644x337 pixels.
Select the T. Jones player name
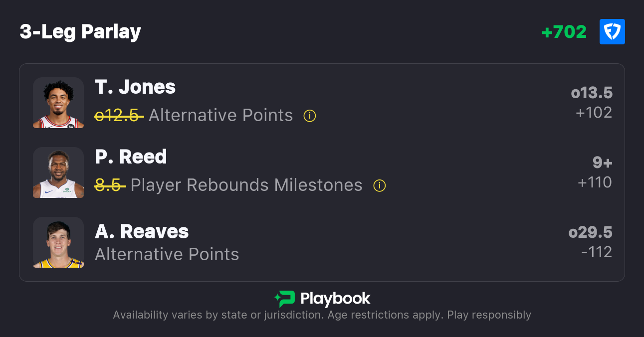[135, 87]
